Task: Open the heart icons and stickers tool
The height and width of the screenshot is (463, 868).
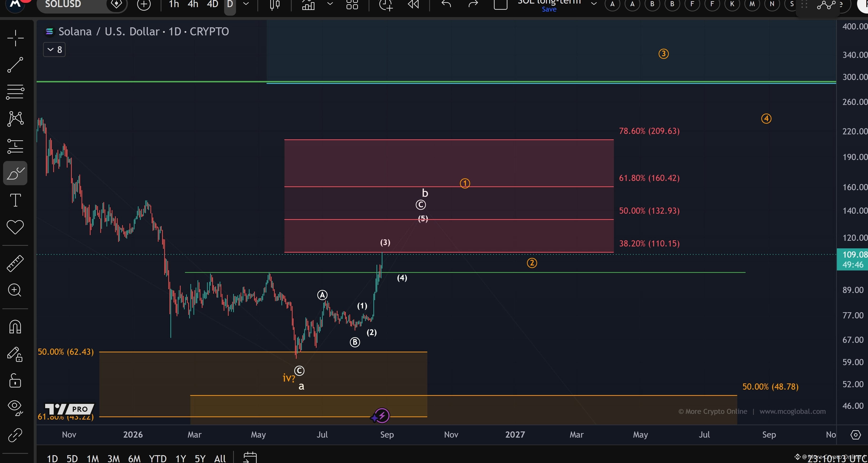Action: 15,227
